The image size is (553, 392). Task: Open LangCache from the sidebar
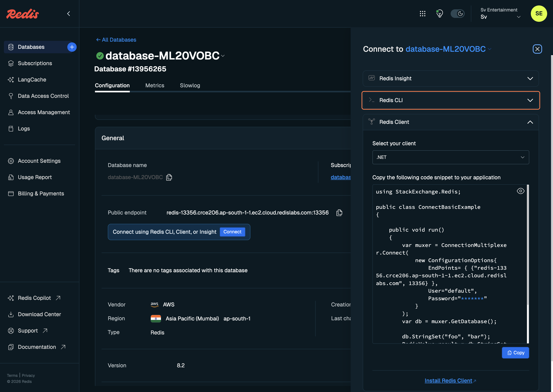pos(32,80)
